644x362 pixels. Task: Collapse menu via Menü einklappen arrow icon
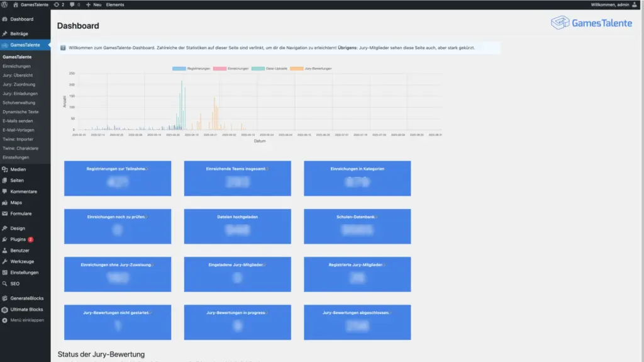(5, 320)
